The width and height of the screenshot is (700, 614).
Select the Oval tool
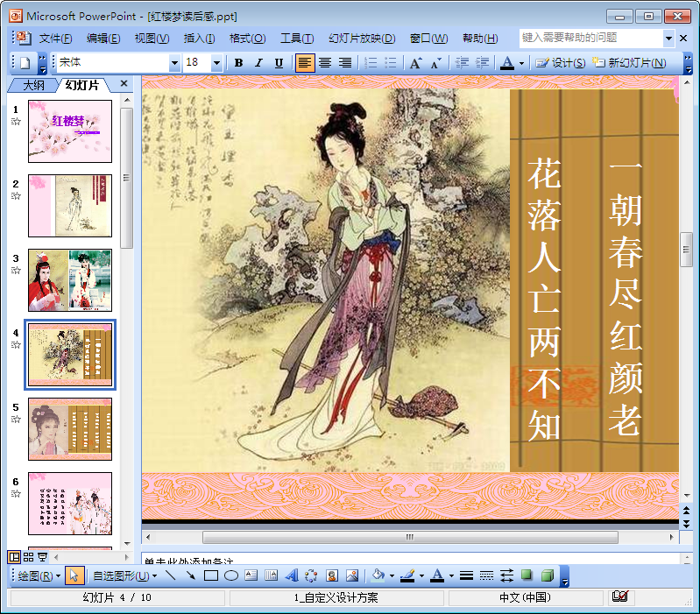230,575
